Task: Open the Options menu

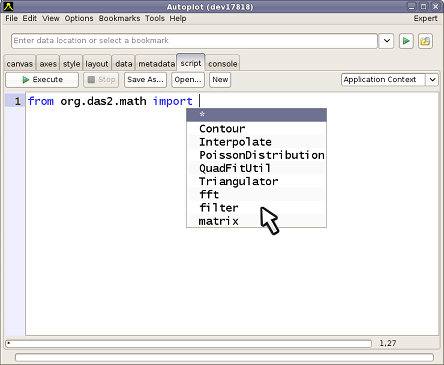Action: (x=79, y=18)
